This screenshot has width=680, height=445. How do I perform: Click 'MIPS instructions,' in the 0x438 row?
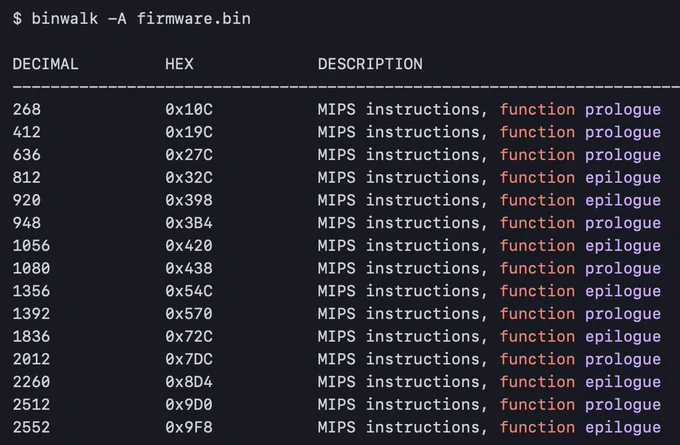click(x=403, y=268)
